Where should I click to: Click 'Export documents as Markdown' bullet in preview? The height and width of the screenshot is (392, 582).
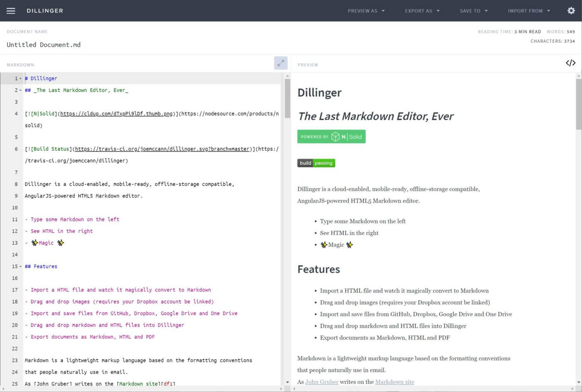point(385,338)
